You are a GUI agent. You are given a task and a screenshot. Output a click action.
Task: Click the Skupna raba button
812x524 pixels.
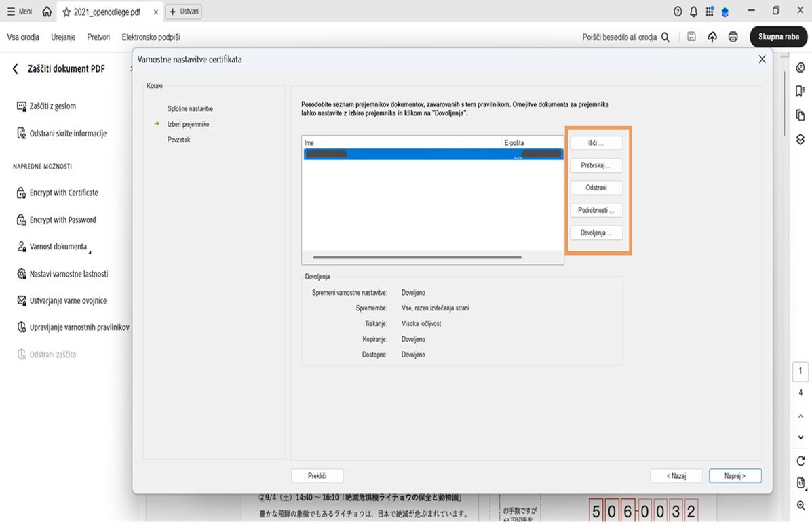[x=778, y=36]
